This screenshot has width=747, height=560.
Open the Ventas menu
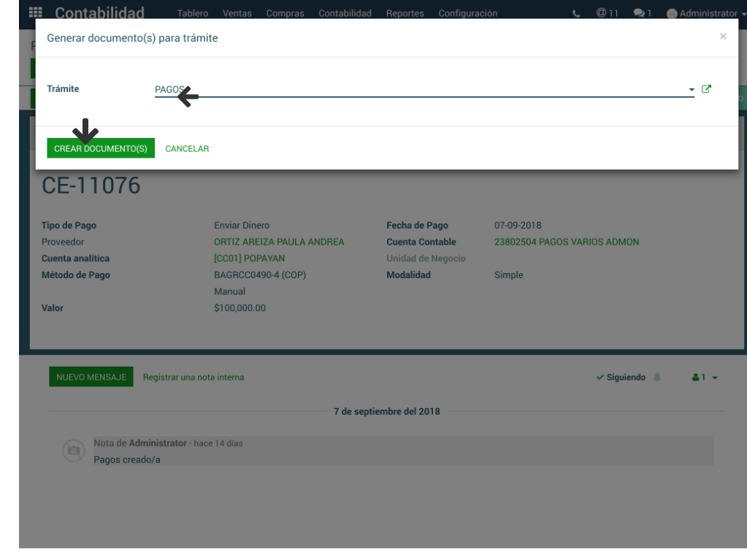click(237, 13)
